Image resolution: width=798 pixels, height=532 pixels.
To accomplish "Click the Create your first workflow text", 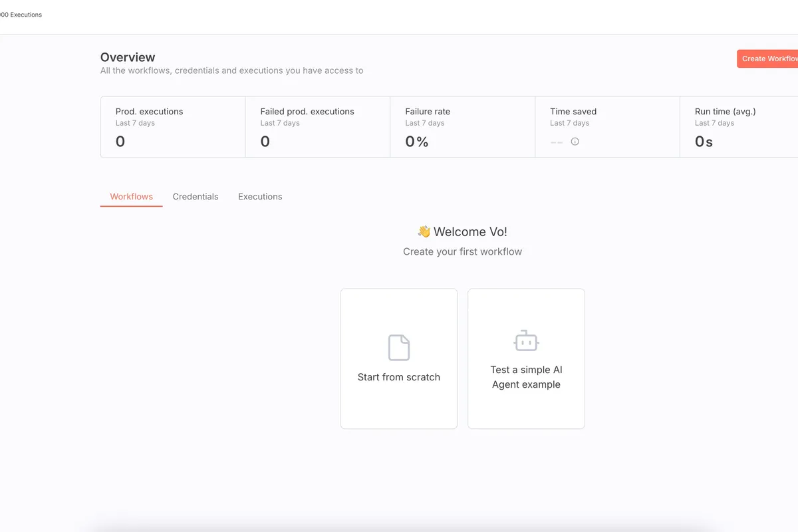I will tap(463, 251).
